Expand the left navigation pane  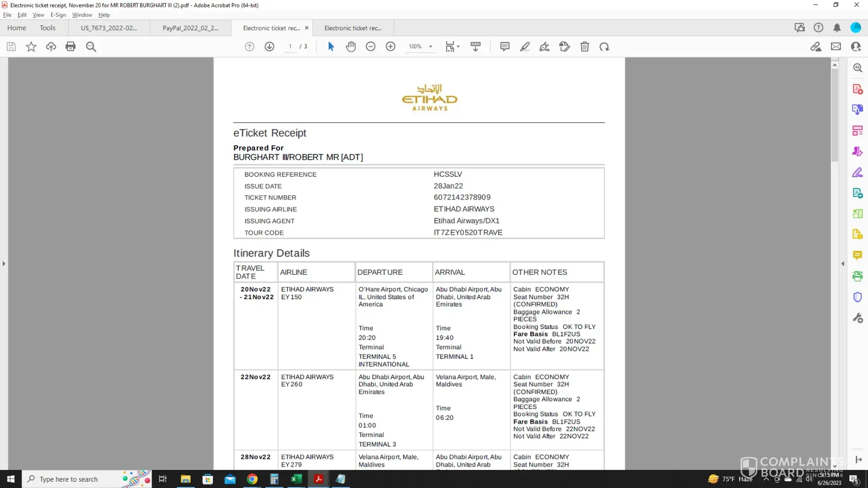pyautogui.click(x=4, y=264)
